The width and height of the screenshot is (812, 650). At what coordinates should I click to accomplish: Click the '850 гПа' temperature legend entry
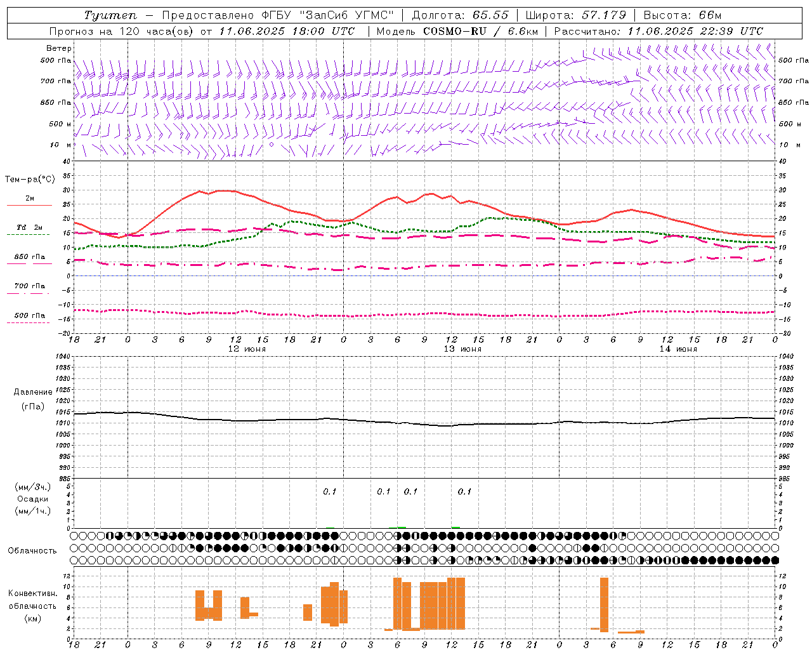click(x=30, y=256)
